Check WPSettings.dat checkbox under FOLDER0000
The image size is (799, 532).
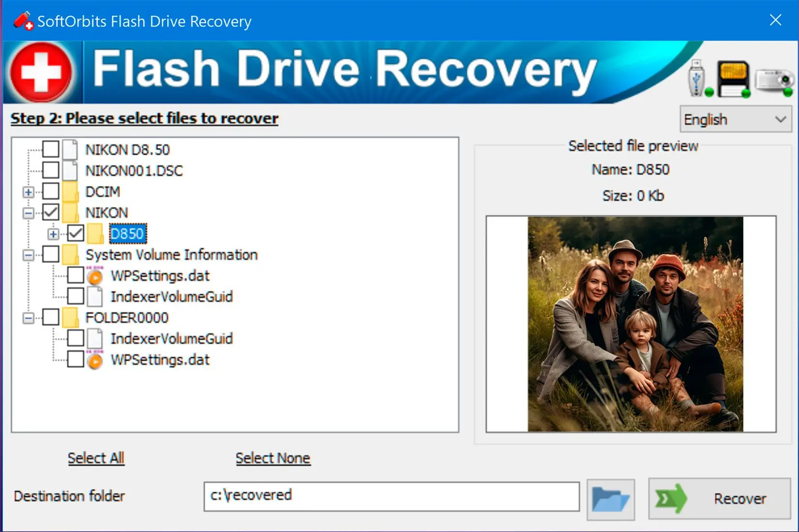[x=75, y=359]
